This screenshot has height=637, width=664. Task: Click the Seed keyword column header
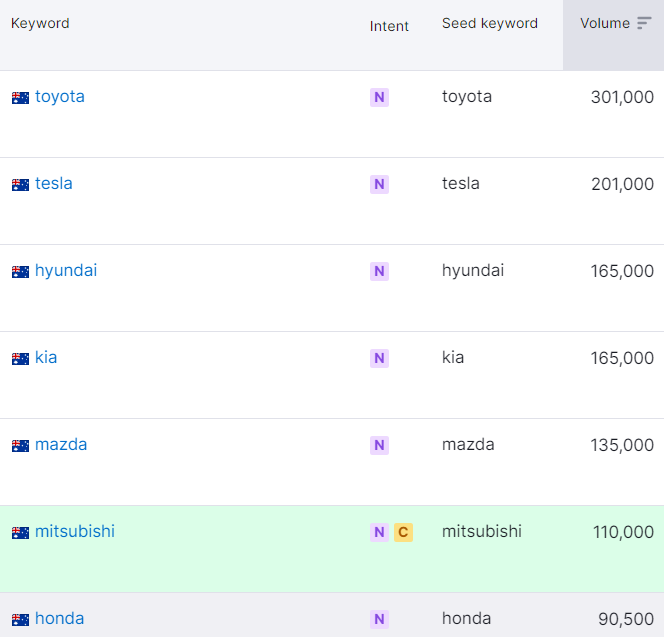[490, 23]
